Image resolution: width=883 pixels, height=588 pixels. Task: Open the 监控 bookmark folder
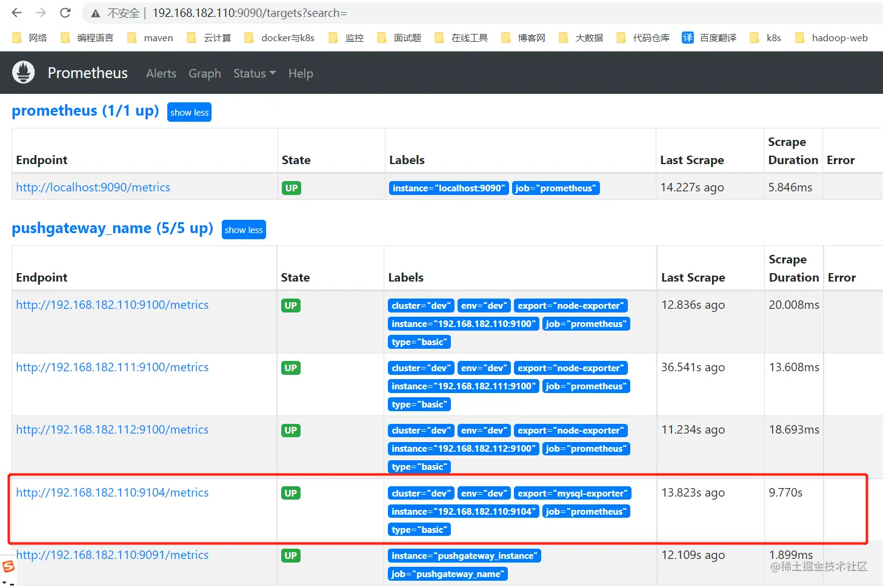[346, 38]
